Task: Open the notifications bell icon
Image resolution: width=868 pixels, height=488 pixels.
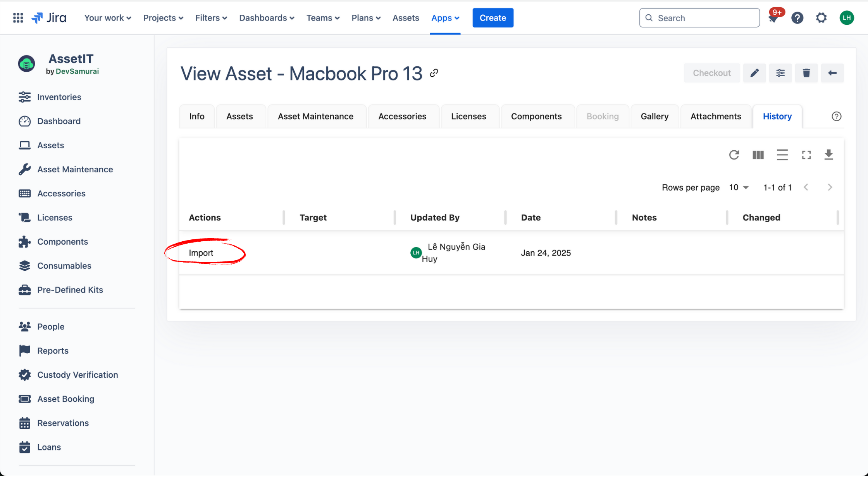Action: tap(773, 18)
